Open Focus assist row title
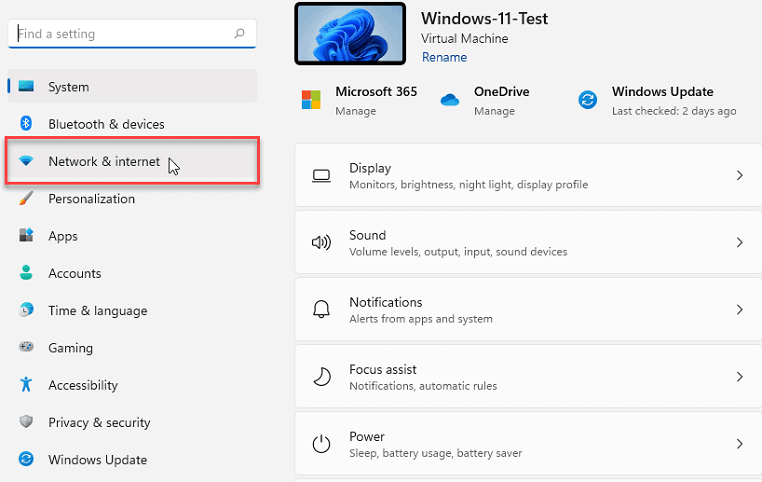 [x=383, y=369]
